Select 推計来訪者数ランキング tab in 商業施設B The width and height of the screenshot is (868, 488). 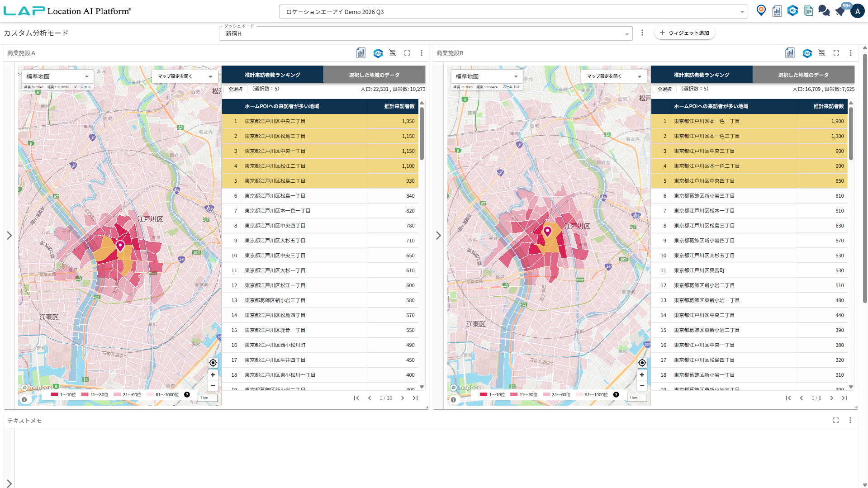click(702, 75)
